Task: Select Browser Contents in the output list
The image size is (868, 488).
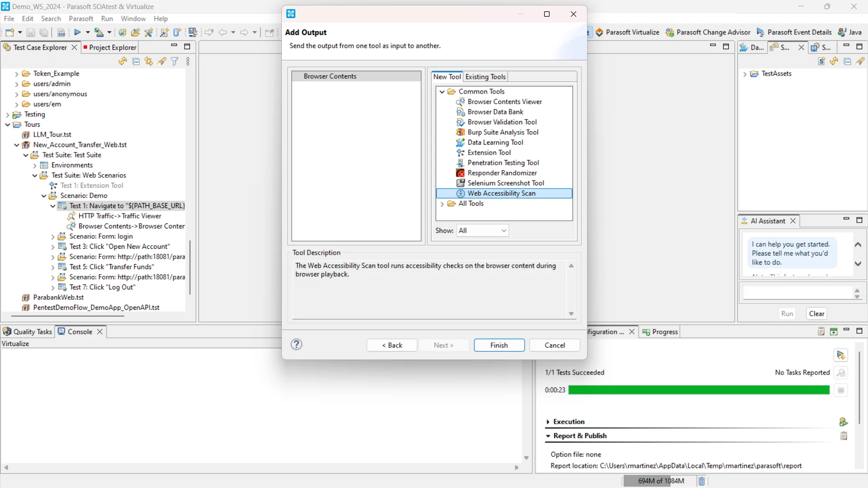Action: 356,76
